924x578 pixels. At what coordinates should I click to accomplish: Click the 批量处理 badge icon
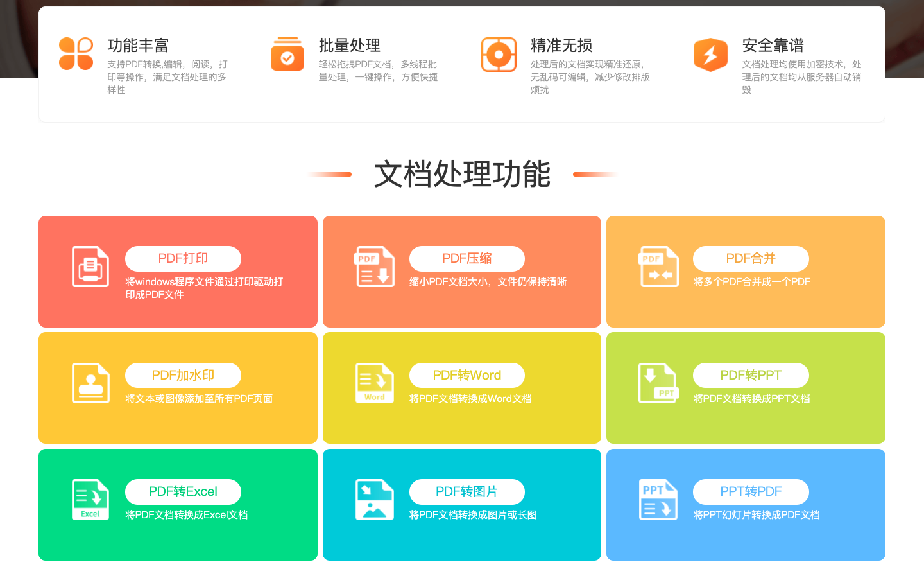click(287, 55)
